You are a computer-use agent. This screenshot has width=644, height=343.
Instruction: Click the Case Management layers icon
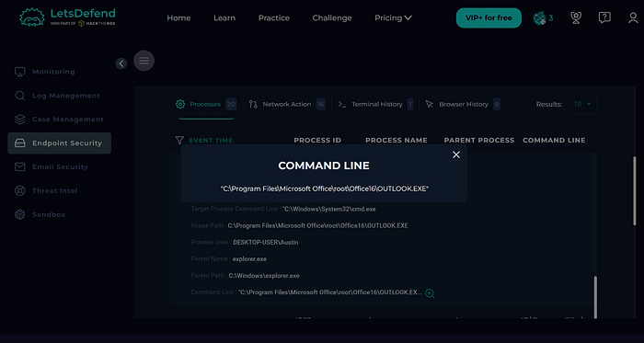pos(19,120)
